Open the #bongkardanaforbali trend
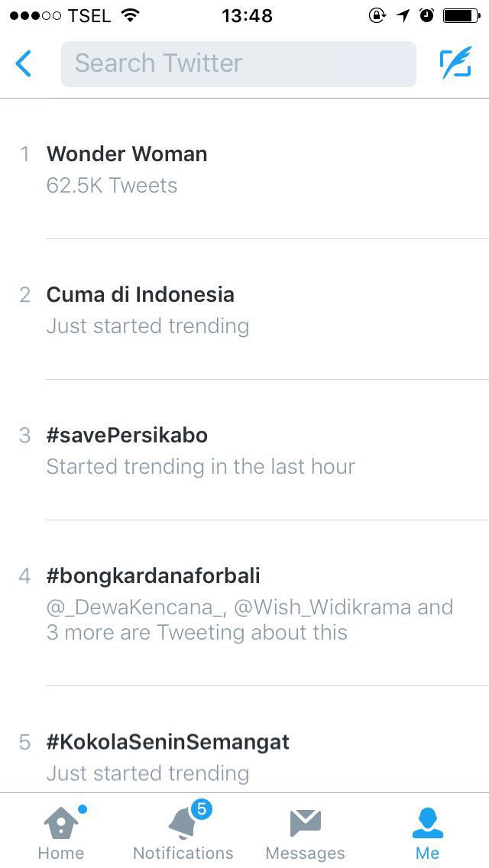The image size is (489, 868). (x=153, y=576)
